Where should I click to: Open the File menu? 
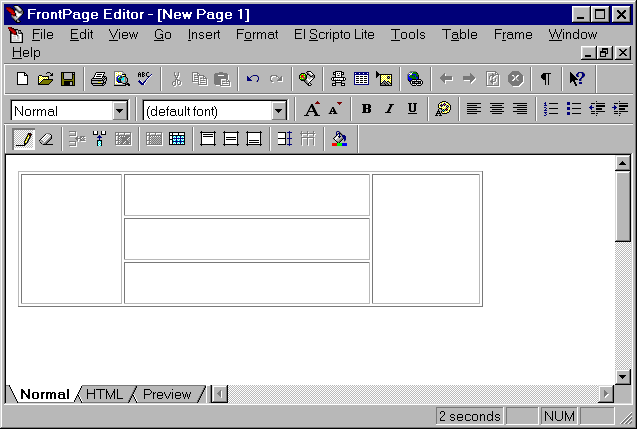coord(42,35)
